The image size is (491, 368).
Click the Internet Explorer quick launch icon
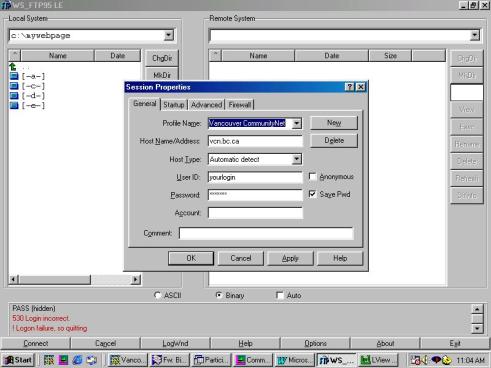pyautogui.click(x=78, y=360)
